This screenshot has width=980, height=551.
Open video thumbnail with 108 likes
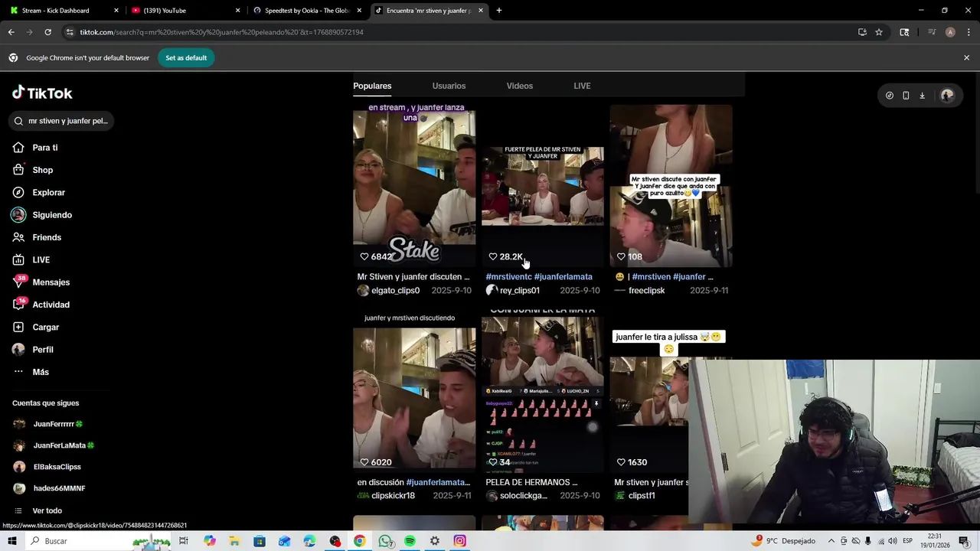click(671, 185)
